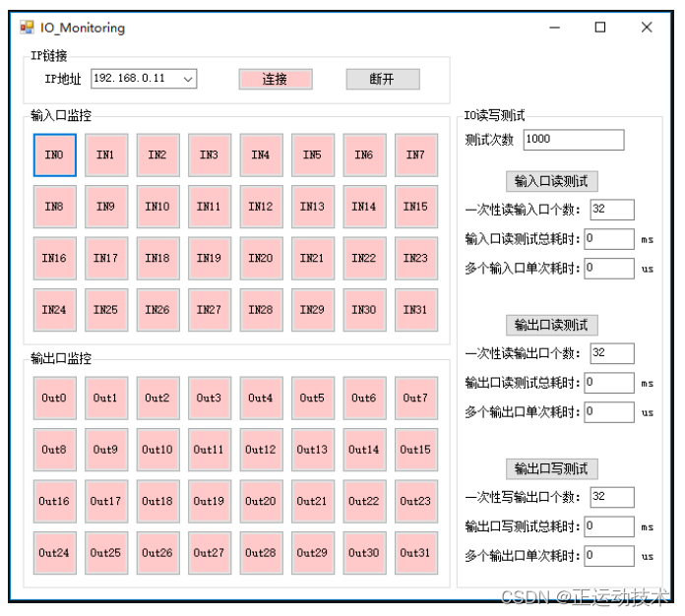Toggle output Out19

[210, 501]
